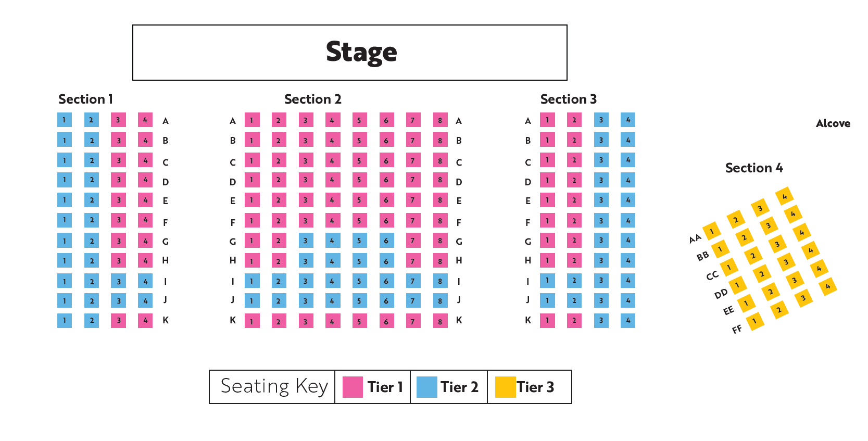
Task: Select Section 2 row I seat 3
Action: click(x=306, y=281)
